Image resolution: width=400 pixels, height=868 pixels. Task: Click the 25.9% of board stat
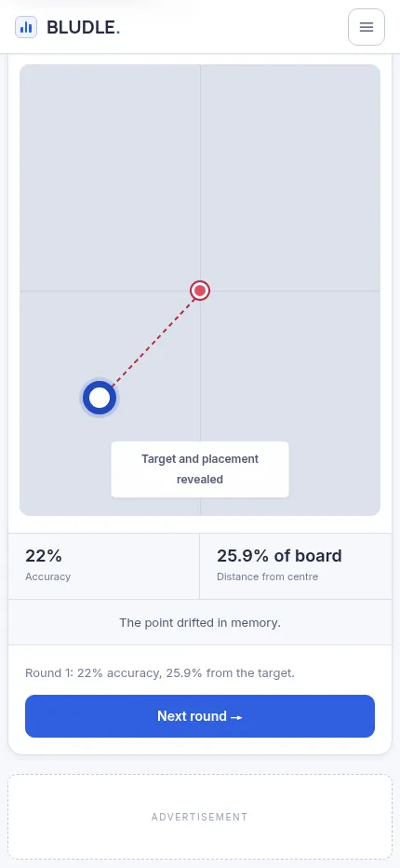pos(296,565)
